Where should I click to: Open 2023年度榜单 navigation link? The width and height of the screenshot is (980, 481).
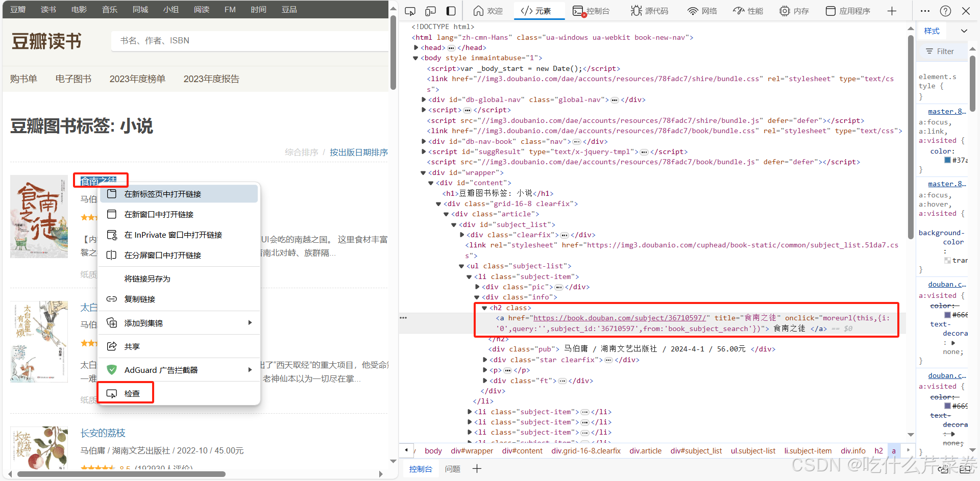click(137, 79)
